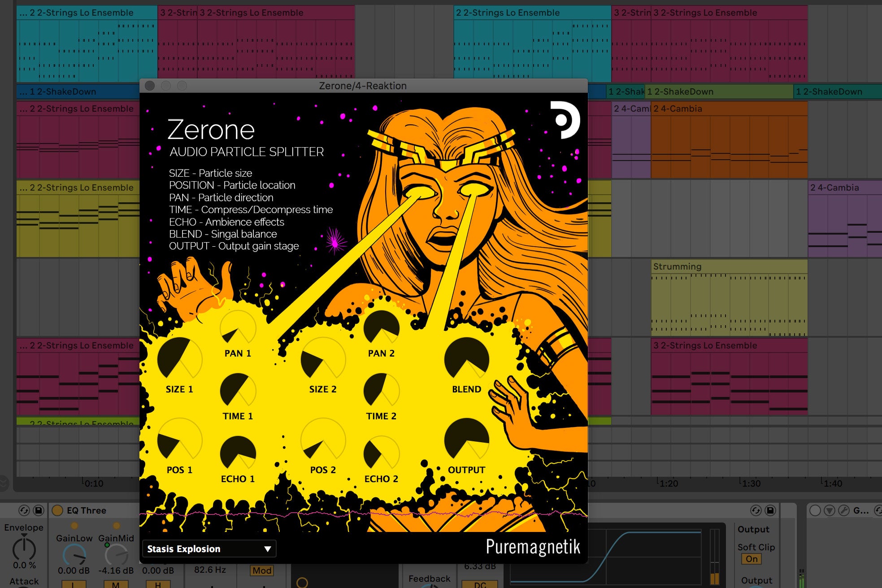
Task: Click the SIZE 2 knob
Action: [x=323, y=360]
